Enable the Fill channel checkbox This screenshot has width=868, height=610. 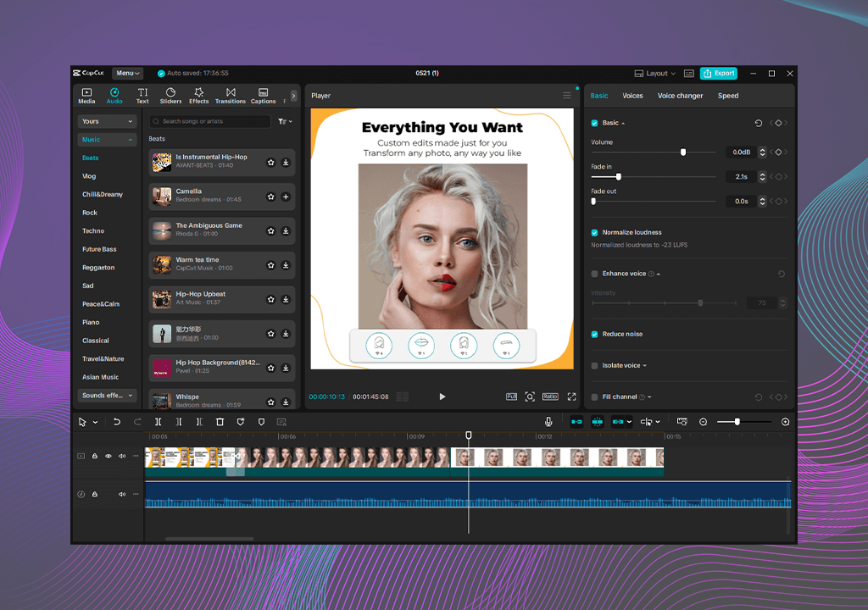594,396
